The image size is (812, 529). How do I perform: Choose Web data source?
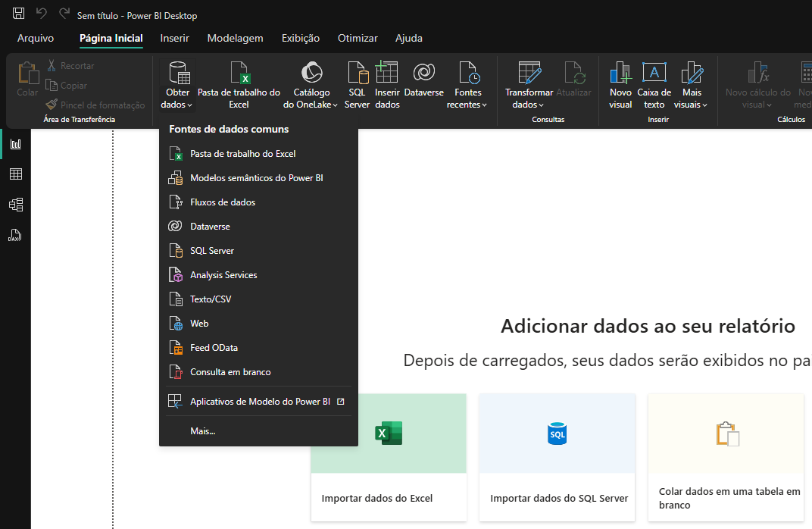point(258,324)
